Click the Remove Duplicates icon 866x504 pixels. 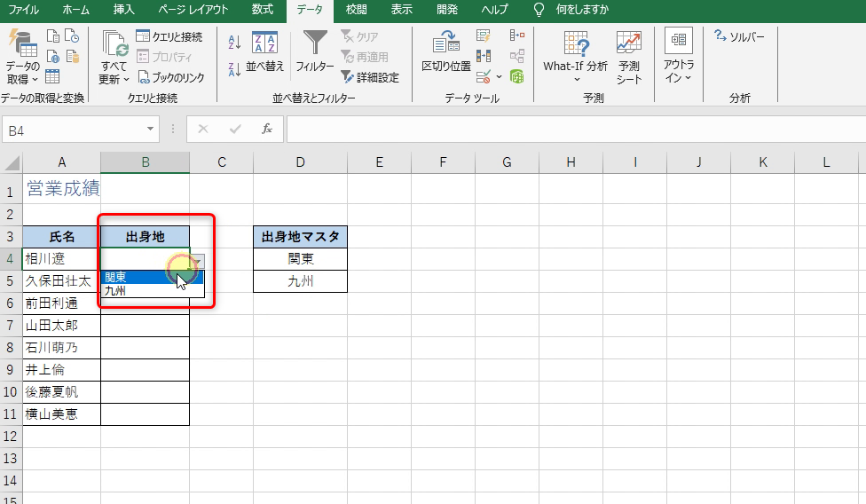pos(484,56)
